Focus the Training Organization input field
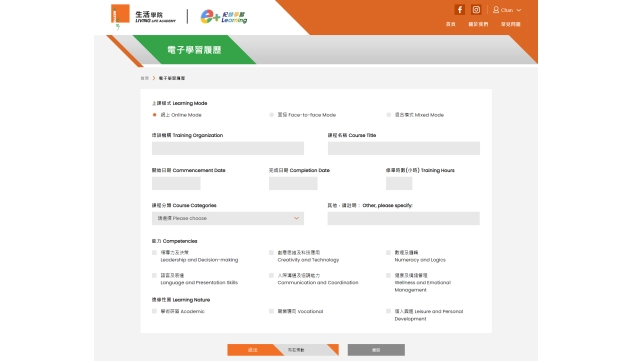 click(228, 148)
